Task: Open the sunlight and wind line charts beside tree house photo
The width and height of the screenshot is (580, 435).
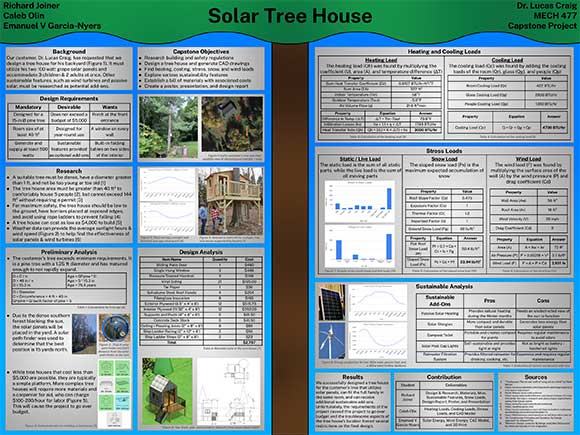Action: pyautogui.click(x=168, y=201)
